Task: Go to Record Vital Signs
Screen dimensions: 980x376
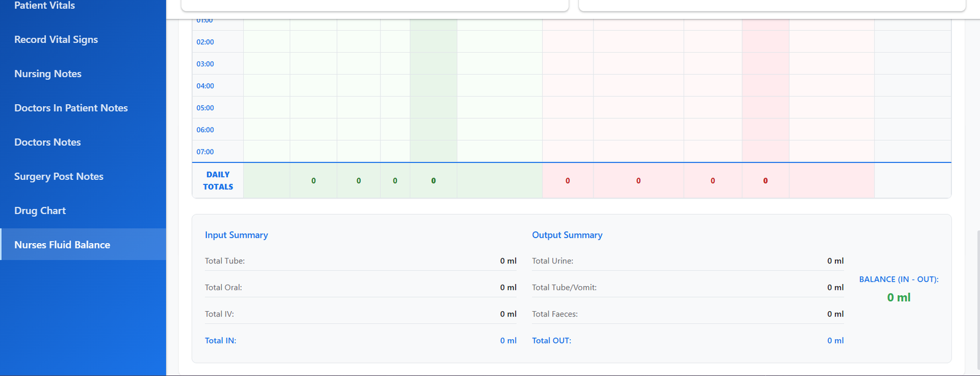Action: point(56,39)
